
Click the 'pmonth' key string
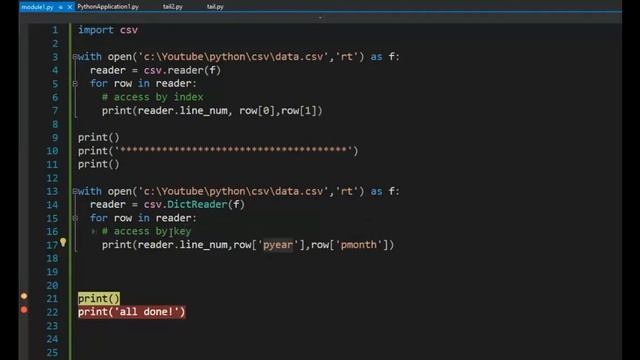(x=359, y=245)
